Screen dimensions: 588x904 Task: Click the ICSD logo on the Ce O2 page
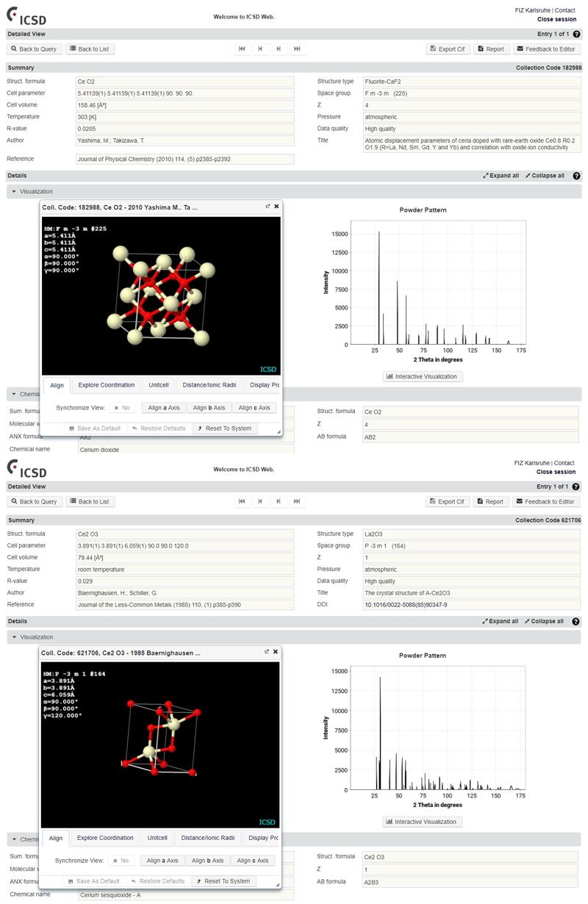click(x=26, y=16)
